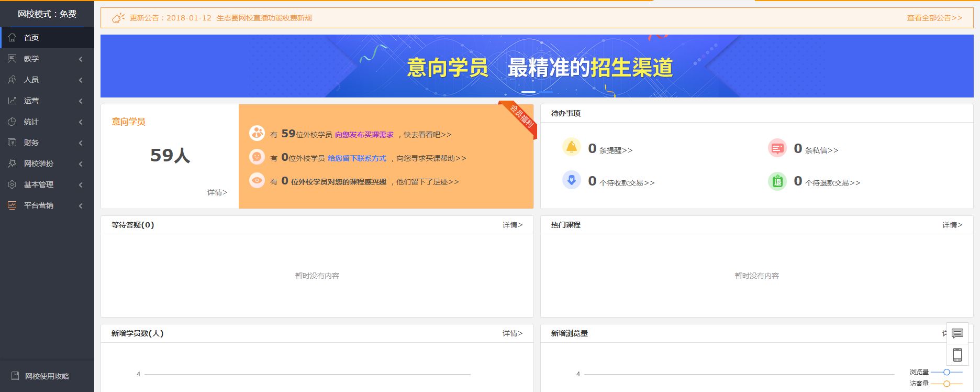Viewport: 980px width, 392px height.
Task: Open 网校使用攻略 at sidebar bottom
Action: [x=47, y=376]
